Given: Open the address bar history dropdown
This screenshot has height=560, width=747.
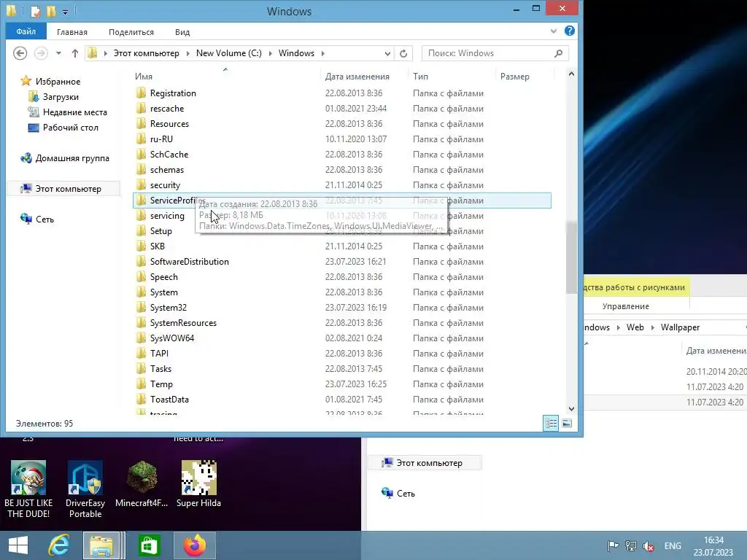Looking at the screenshot, I should click(x=387, y=53).
